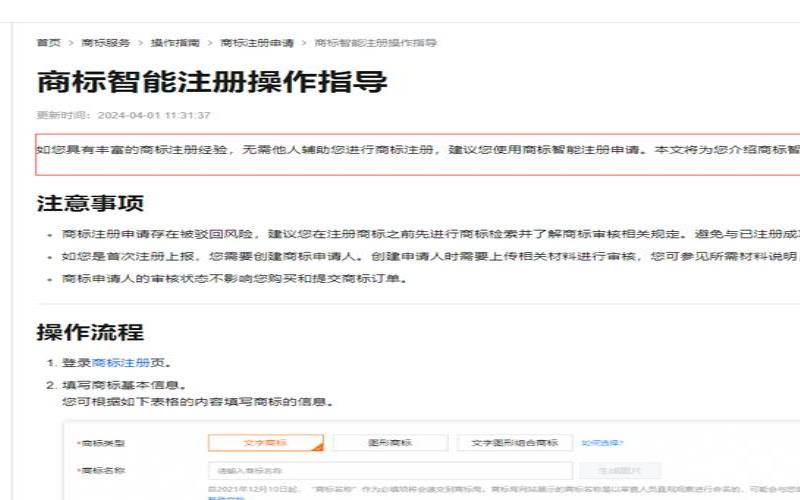Focus the 请输入商标名称 input field

[x=390, y=470]
